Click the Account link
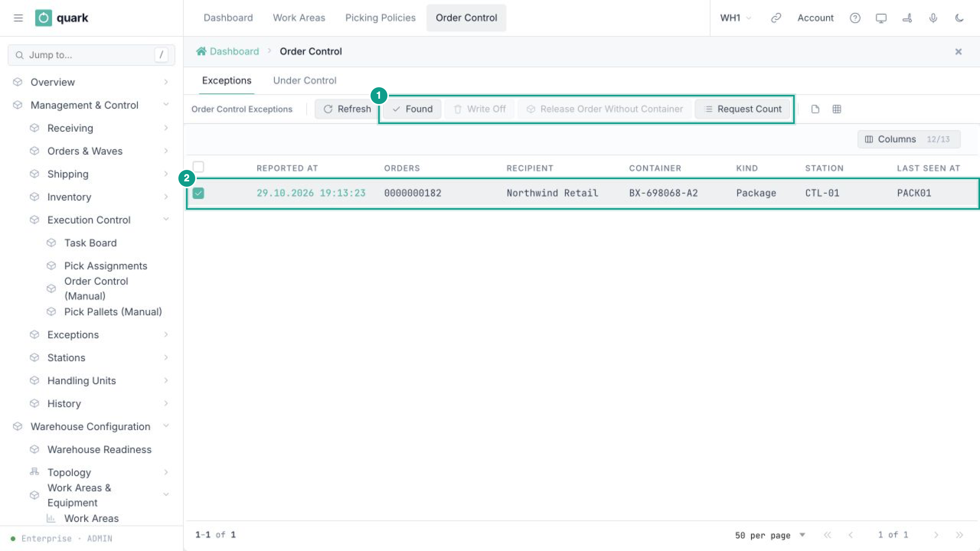980x551 pixels. click(x=815, y=18)
